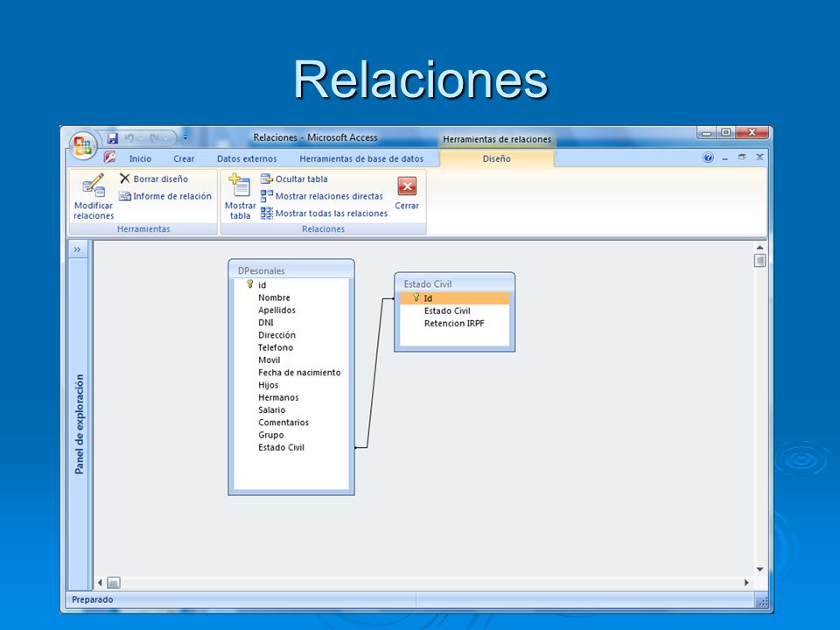Open the Datos externos tab

pos(247,158)
